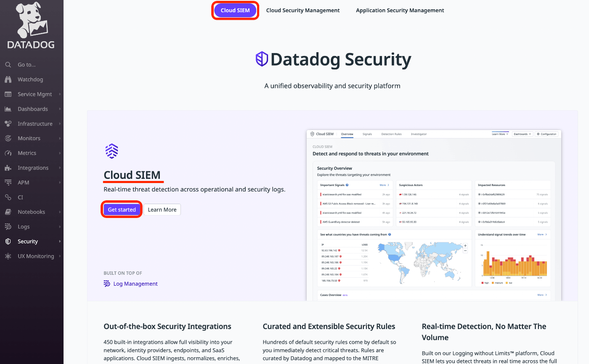Click the Monitors target icon
Image resolution: width=589 pixels, height=364 pixels.
(x=8, y=138)
